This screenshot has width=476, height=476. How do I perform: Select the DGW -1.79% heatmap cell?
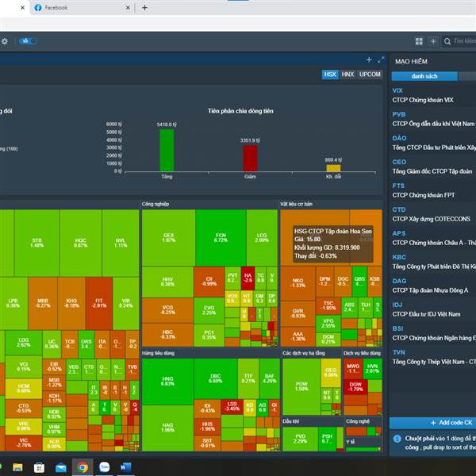355,387
